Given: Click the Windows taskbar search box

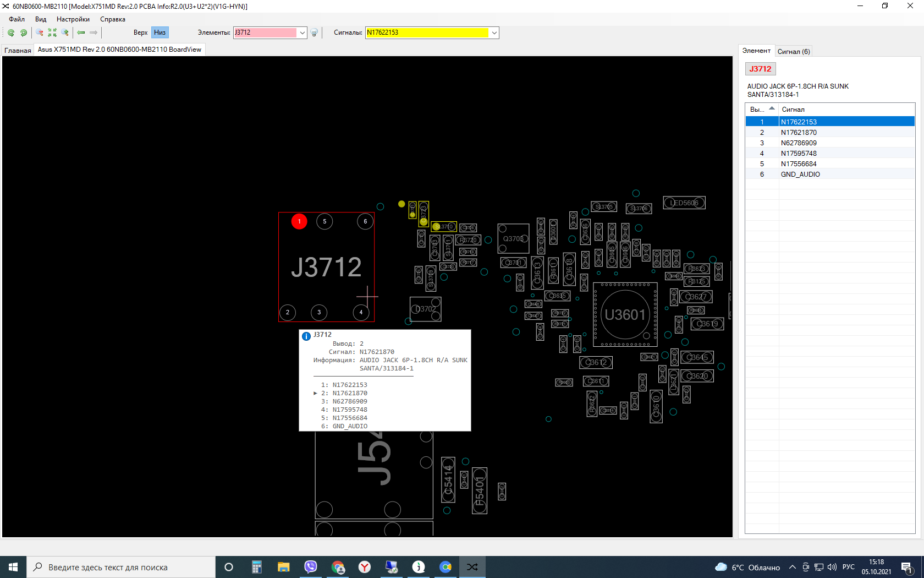Looking at the screenshot, I should [x=121, y=567].
